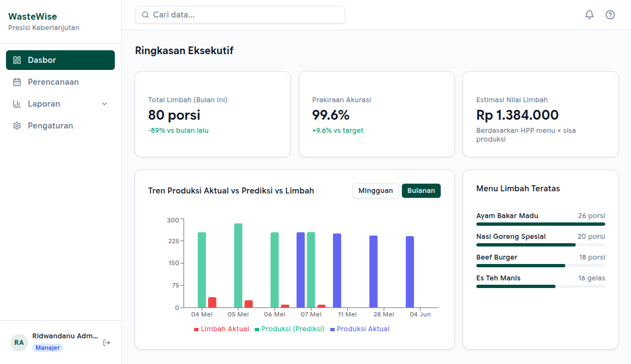Click the 07 Mei axis label
The image size is (631, 364).
[311, 314]
